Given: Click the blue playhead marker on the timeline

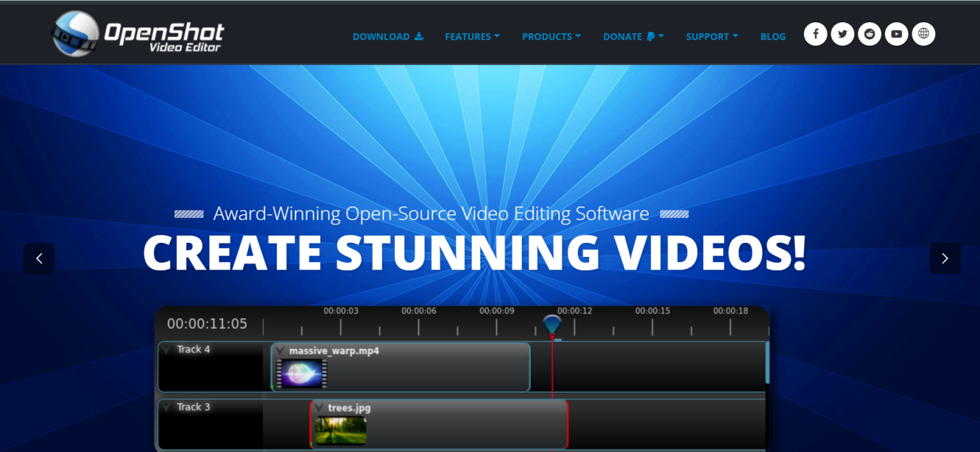Looking at the screenshot, I should pos(552,325).
